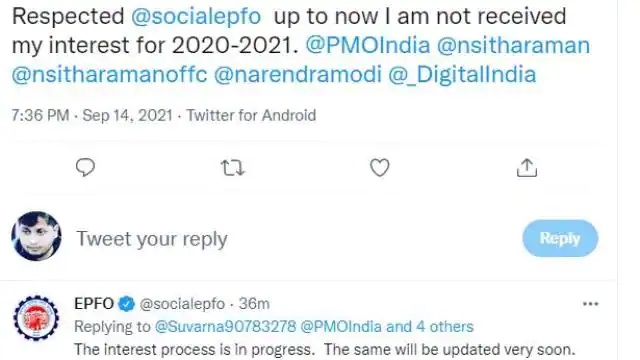
Task: Open the @socialepfo mention in tweet text
Action: coord(196,16)
